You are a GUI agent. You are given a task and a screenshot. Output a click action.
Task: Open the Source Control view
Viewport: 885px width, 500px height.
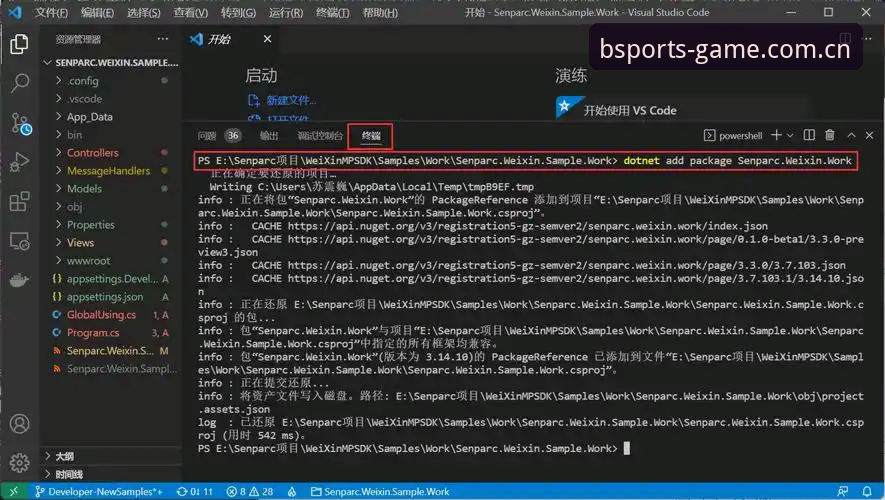20,123
